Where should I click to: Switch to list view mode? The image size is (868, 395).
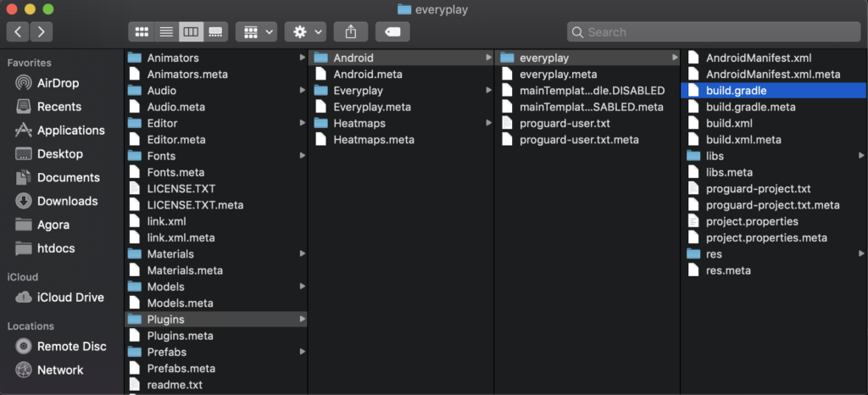(166, 32)
